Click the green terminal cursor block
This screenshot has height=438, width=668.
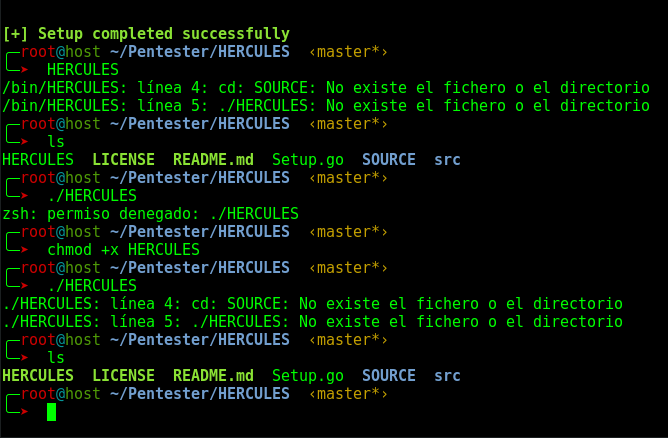pos(52,412)
